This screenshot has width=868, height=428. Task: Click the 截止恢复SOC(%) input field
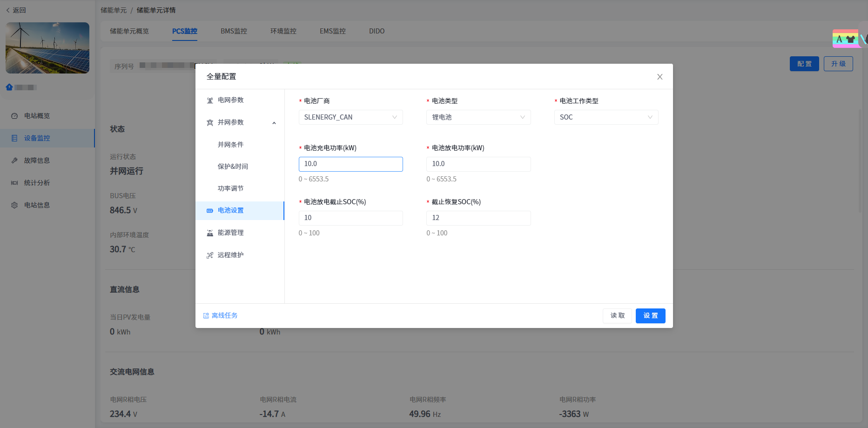click(478, 218)
